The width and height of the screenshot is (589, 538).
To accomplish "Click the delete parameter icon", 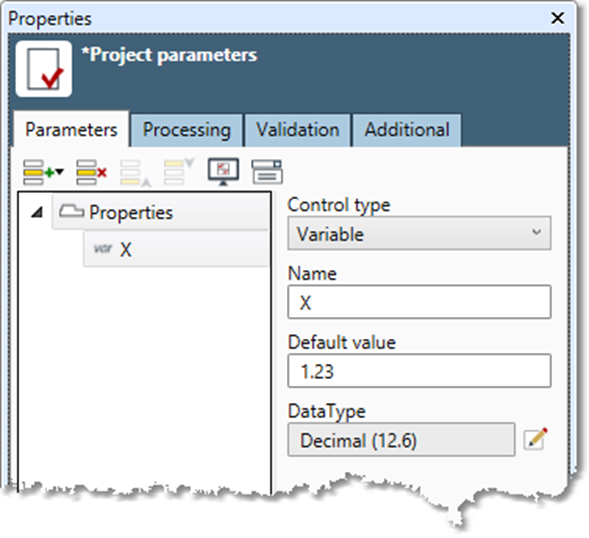I will click(x=91, y=172).
